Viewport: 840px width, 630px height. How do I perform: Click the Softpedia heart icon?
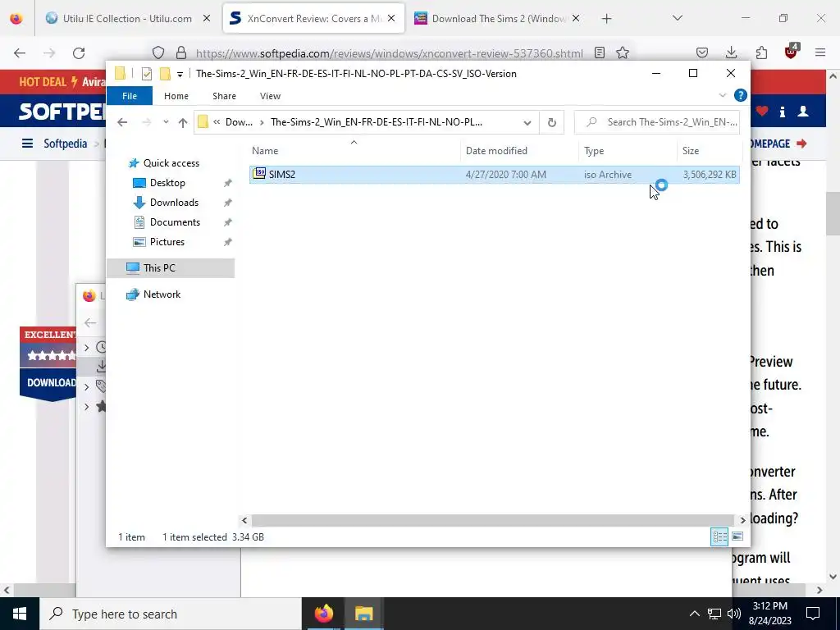[x=762, y=112]
